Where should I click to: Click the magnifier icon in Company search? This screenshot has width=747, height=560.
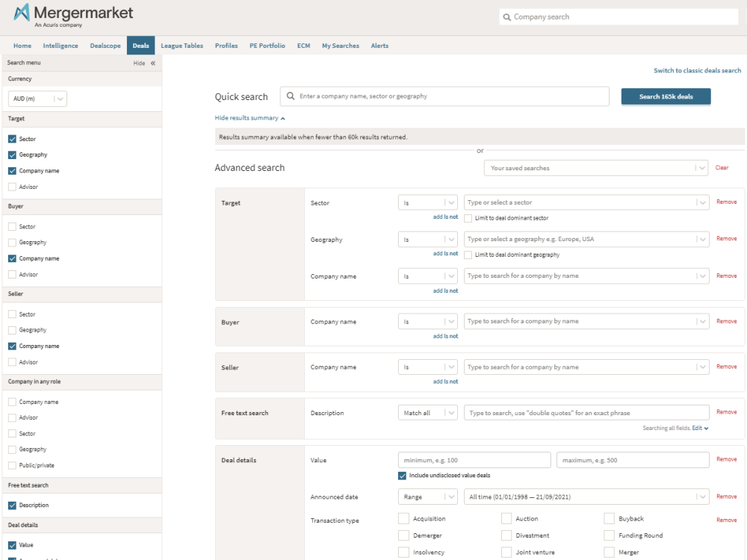click(507, 17)
